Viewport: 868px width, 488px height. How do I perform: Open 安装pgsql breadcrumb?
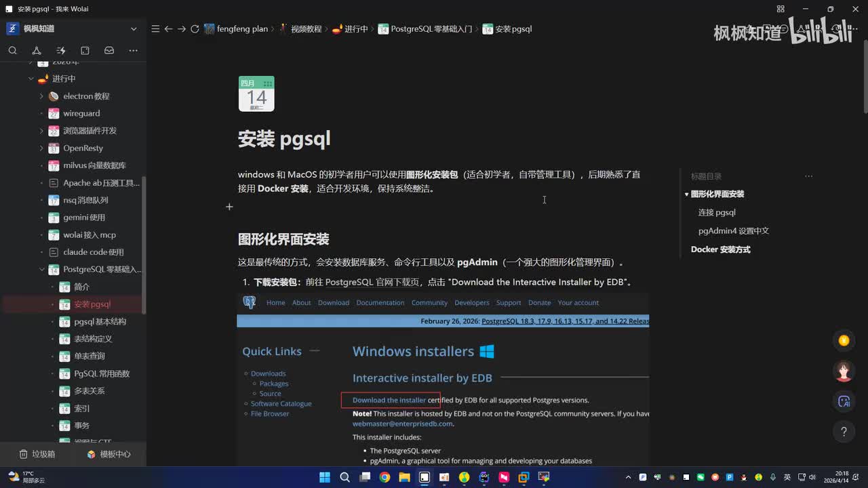click(x=507, y=29)
